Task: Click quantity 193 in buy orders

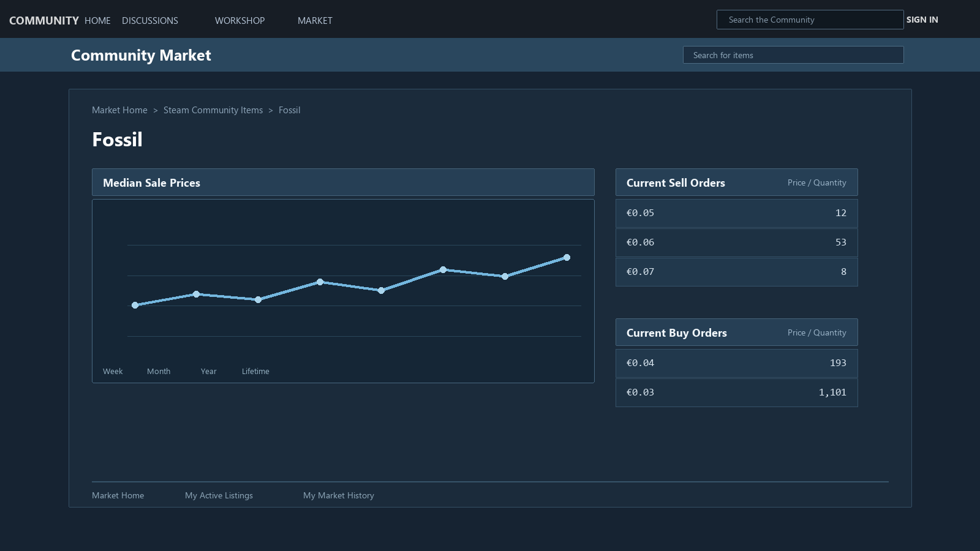Action: coord(838,363)
